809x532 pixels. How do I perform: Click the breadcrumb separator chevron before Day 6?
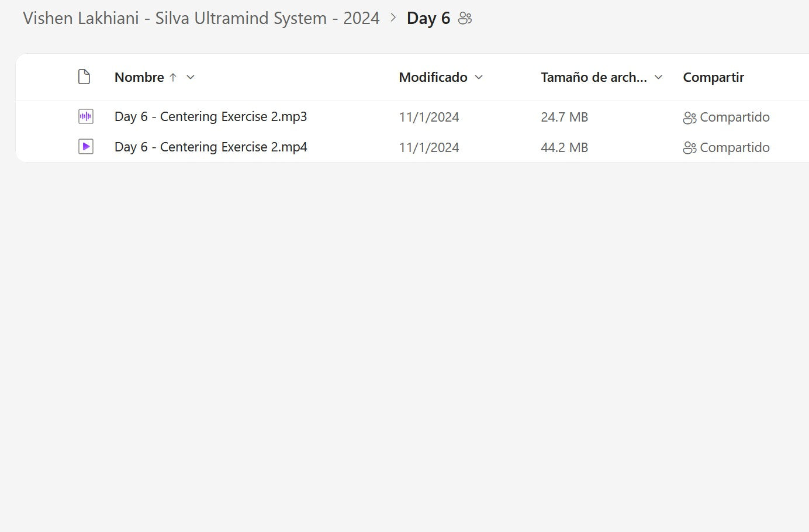pyautogui.click(x=393, y=18)
